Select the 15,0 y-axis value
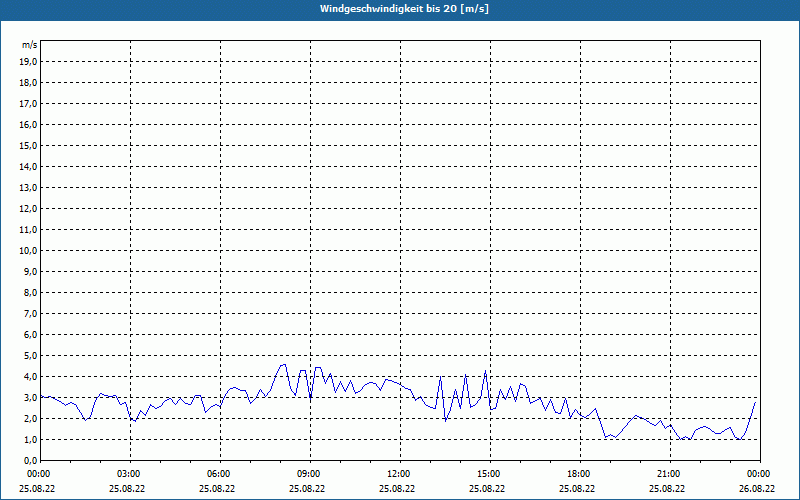This screenshot has height=500, width=800. tap(28, 145)
